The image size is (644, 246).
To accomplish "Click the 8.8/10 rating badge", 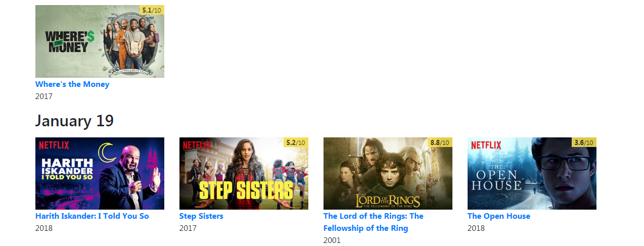I will (x=440, y=142).
